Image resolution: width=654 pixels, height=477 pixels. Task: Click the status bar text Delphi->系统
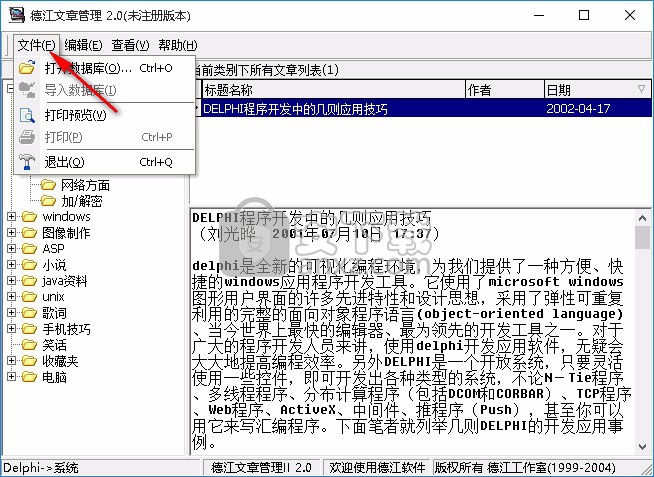pos(41,468)
